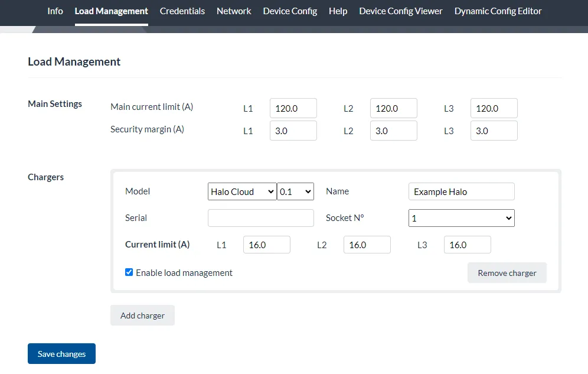588x374 pixels.
Task: Uncheck Enable load management checkbox
Action: [129, 272]
